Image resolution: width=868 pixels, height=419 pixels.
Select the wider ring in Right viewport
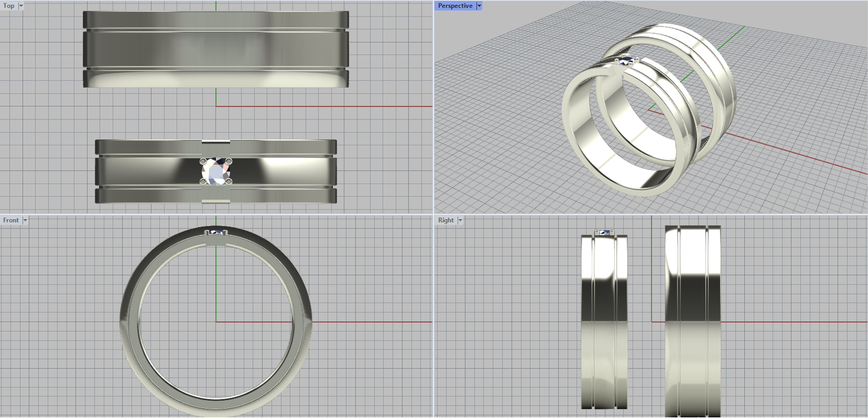[x=692, y=326]
